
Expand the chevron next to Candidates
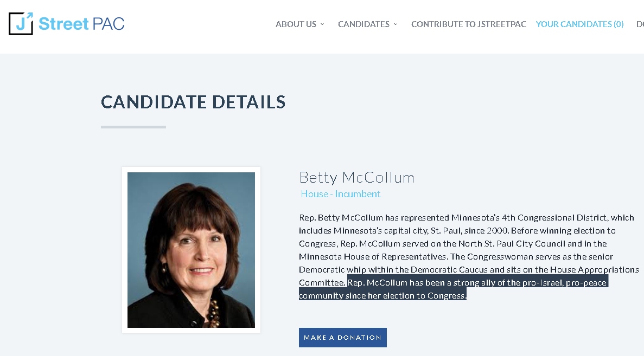pyautogui.click(x=396, y=24)
